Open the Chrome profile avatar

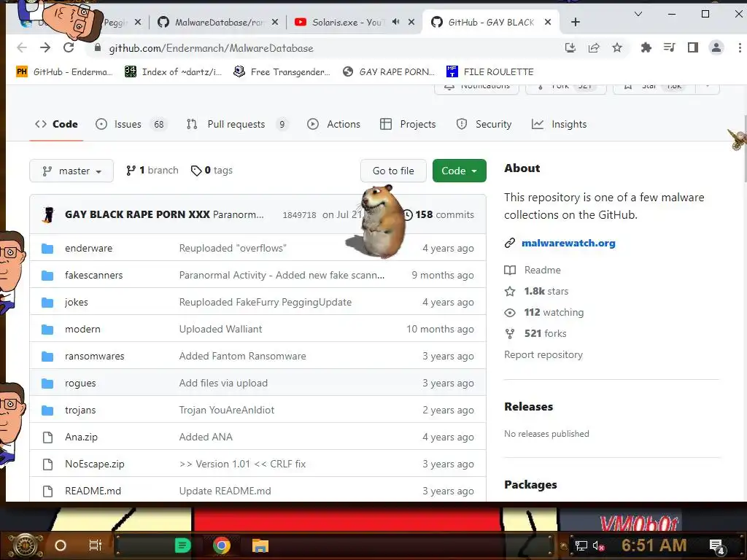(x=716, y=47)
